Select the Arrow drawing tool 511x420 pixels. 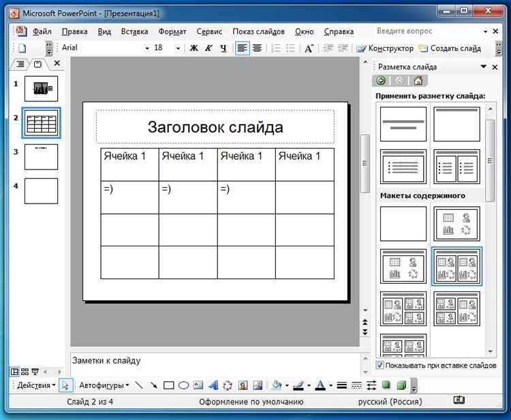(153, 385)
